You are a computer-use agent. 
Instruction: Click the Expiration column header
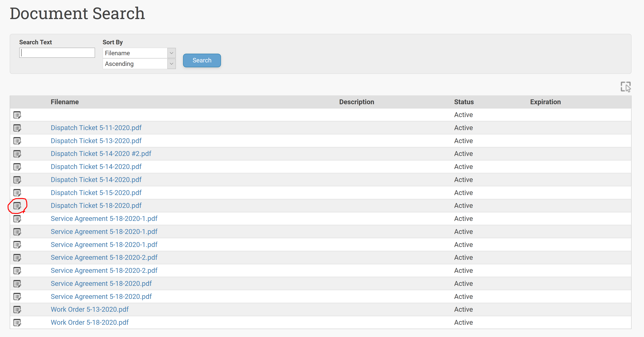(545, 102)
